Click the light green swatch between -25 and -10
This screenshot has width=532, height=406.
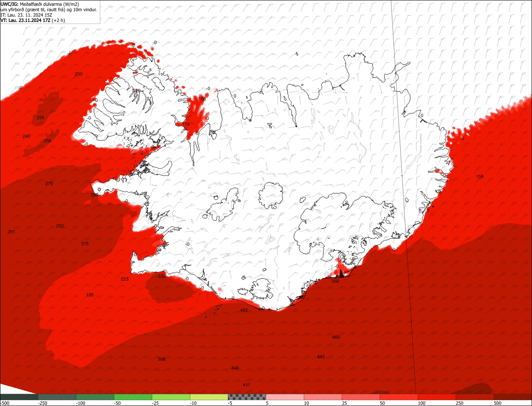(x=171, y=396)
